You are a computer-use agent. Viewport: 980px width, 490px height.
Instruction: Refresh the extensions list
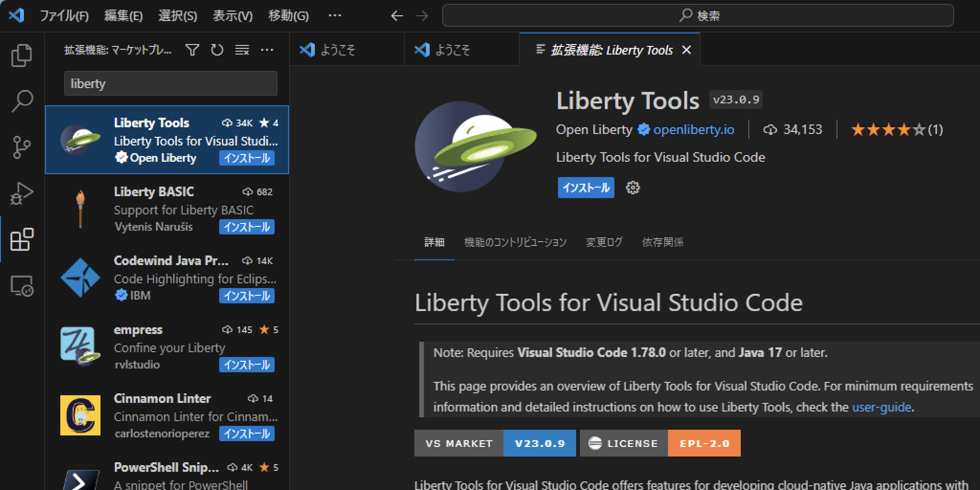tap(217, 49)
